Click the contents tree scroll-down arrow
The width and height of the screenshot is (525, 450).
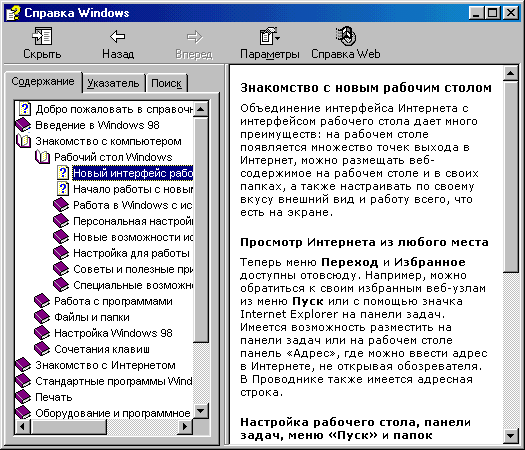pyautogui.click(x=201, y=411)
